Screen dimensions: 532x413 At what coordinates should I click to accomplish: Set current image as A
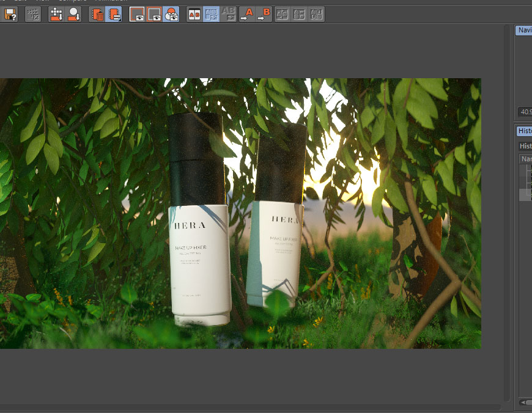[x=247, y=15]
